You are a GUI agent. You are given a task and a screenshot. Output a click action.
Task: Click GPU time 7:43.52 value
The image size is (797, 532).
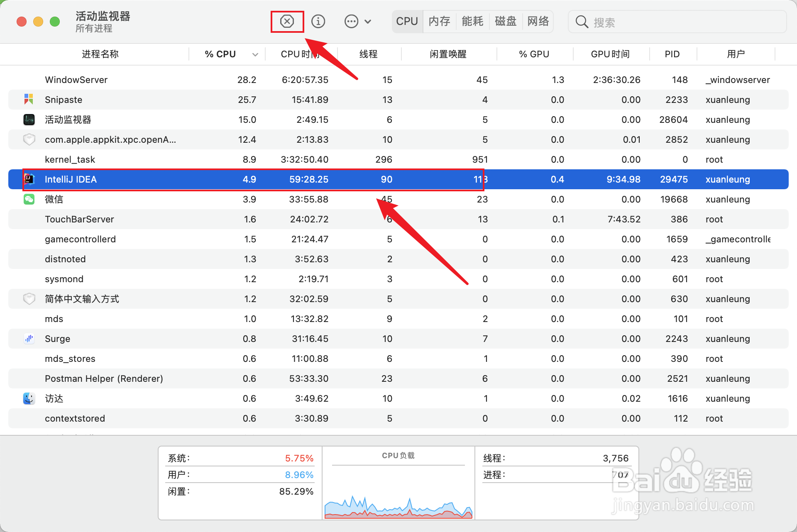pos(624,219)
